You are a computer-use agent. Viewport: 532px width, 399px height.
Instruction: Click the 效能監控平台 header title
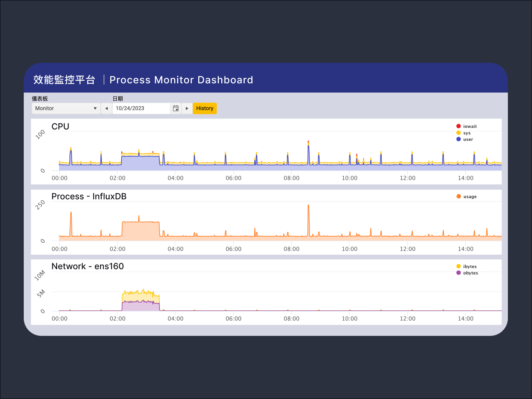pyautogui.click(x=64, y=80)
